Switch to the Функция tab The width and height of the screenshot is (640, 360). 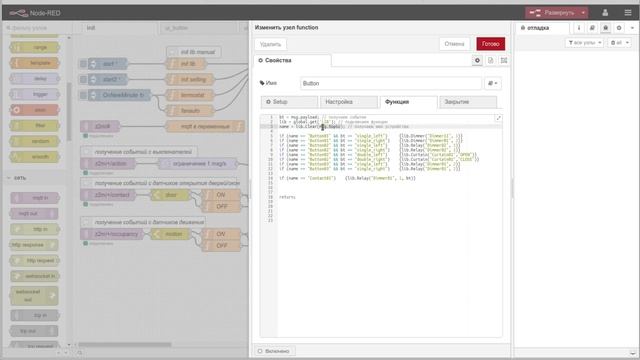coord(408,102)
